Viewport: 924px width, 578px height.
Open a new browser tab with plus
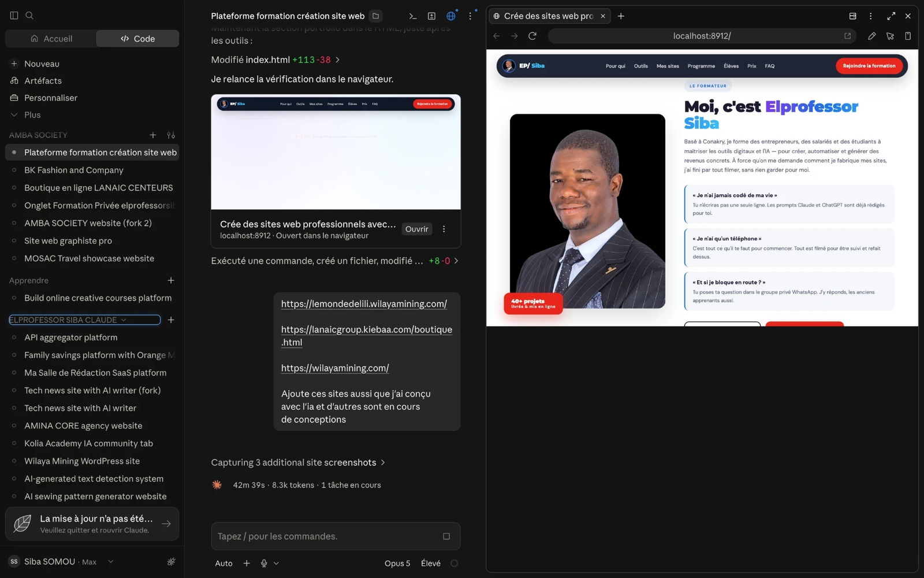(621, 16)
